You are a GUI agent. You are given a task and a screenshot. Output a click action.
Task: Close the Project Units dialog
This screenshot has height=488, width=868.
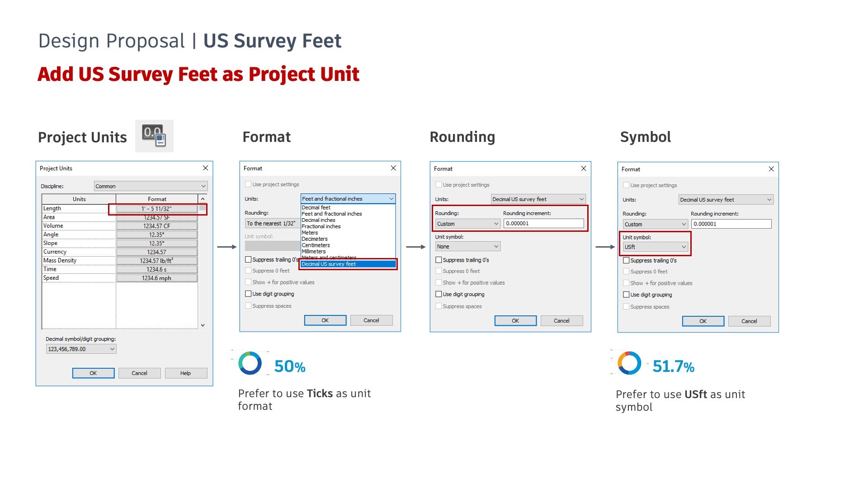tap(205, 168)
